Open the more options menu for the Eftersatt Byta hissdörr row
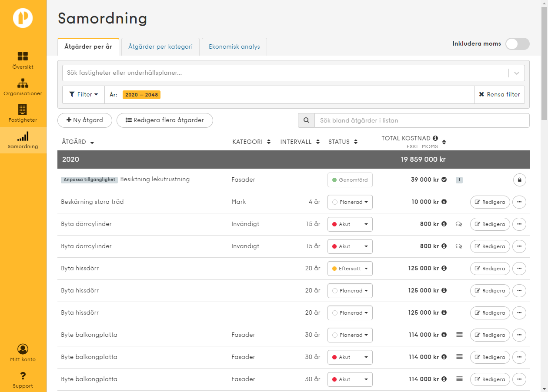 click(519, 269)
